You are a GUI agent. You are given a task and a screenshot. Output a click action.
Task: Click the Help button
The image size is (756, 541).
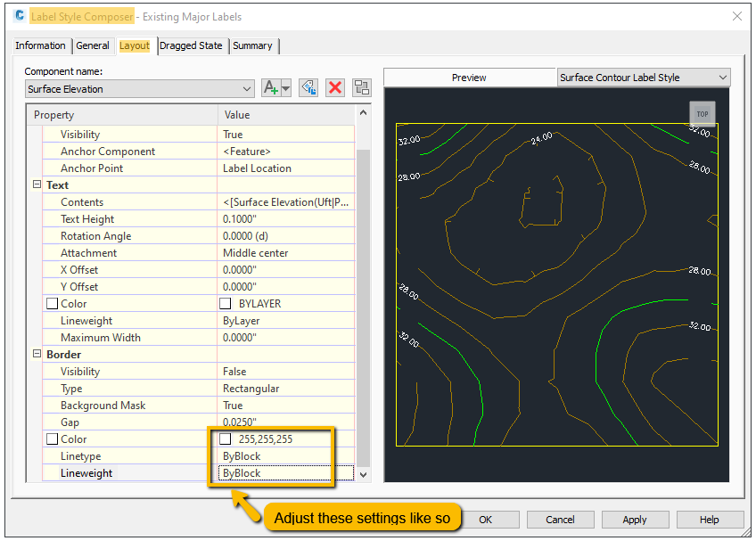710,519
